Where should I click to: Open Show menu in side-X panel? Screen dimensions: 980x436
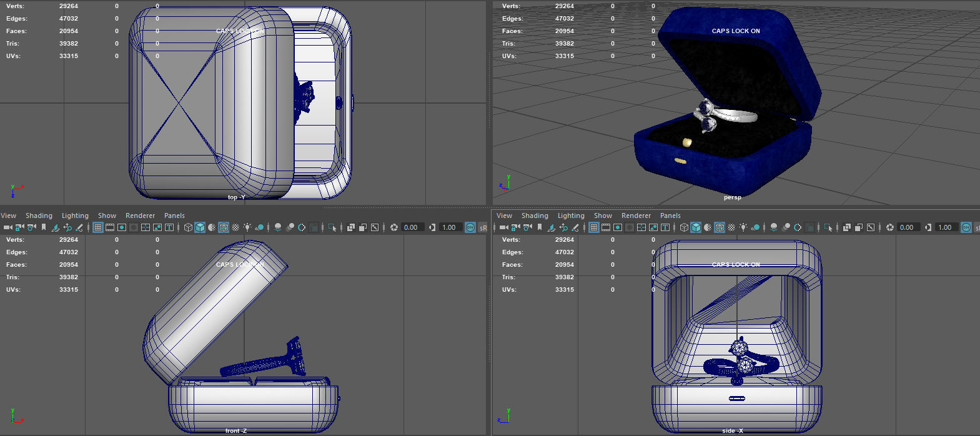(x=603, y=216)
